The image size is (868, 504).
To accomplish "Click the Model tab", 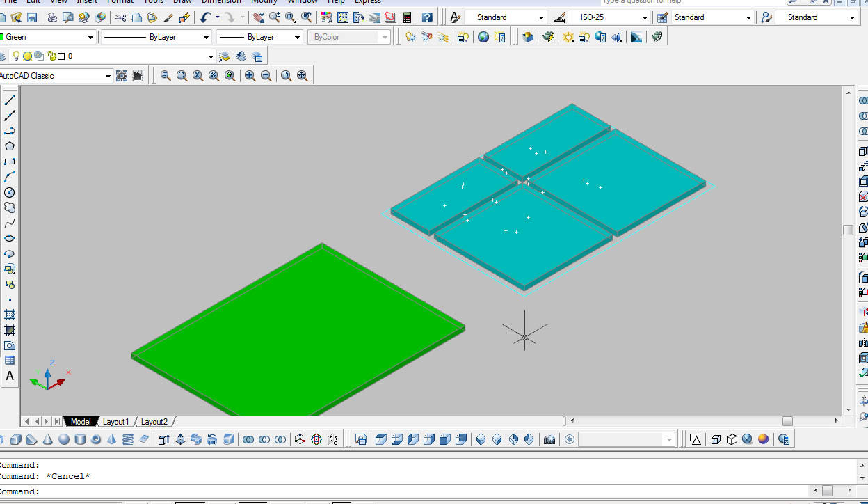I will (x=80, y=422).
